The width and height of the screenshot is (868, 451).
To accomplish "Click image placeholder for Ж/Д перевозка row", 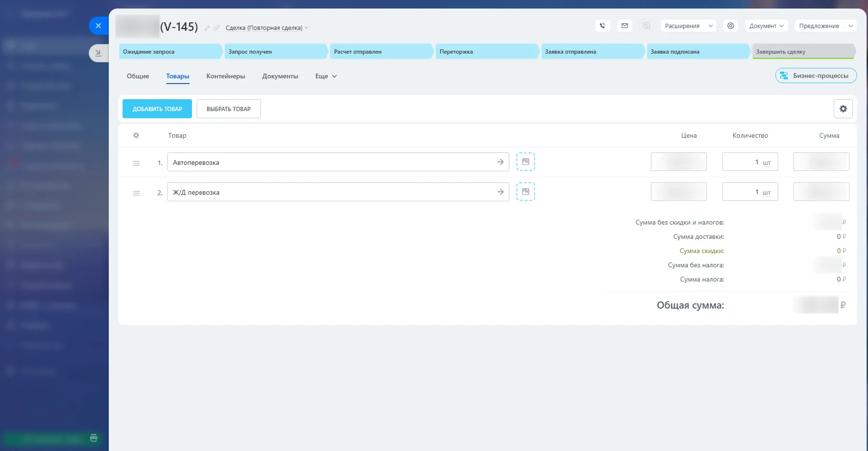I will (x=525, y=192).
